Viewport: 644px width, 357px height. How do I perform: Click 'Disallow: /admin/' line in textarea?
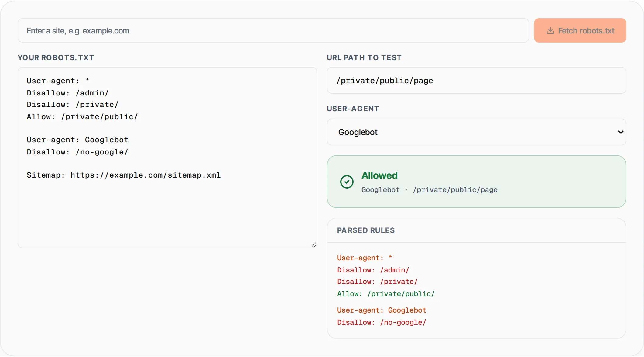click(68, 93)
